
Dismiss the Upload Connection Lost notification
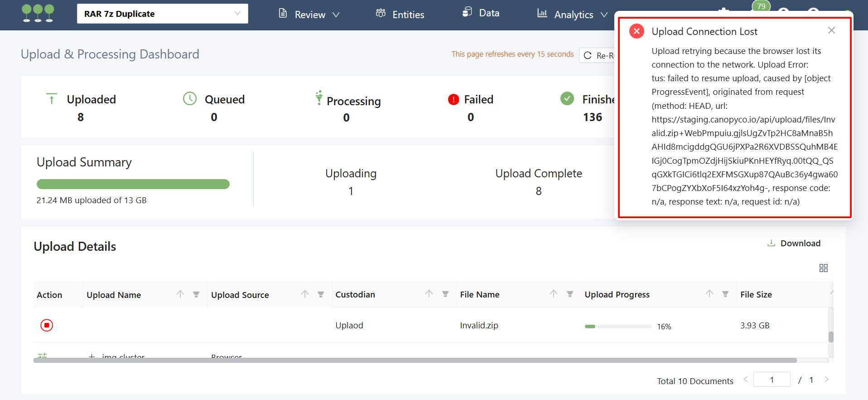(831, 30)
